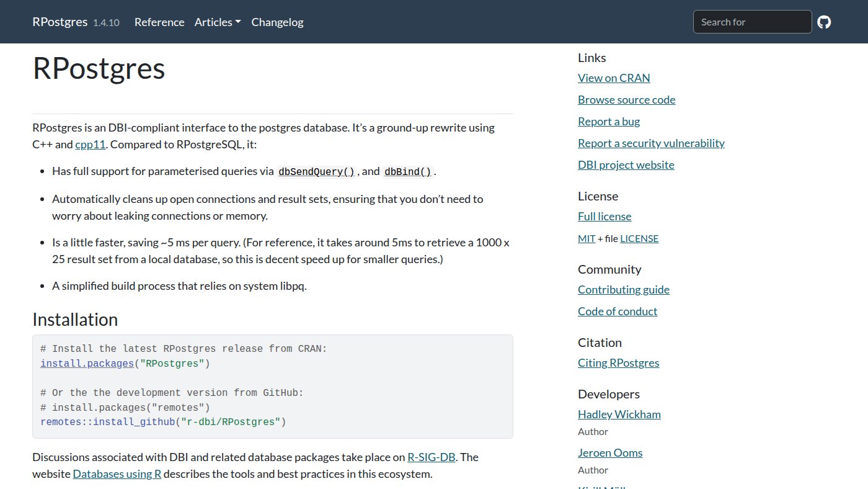Focus the Search for input field
Viewport: 868px width, 489px height.
[752, 22]
